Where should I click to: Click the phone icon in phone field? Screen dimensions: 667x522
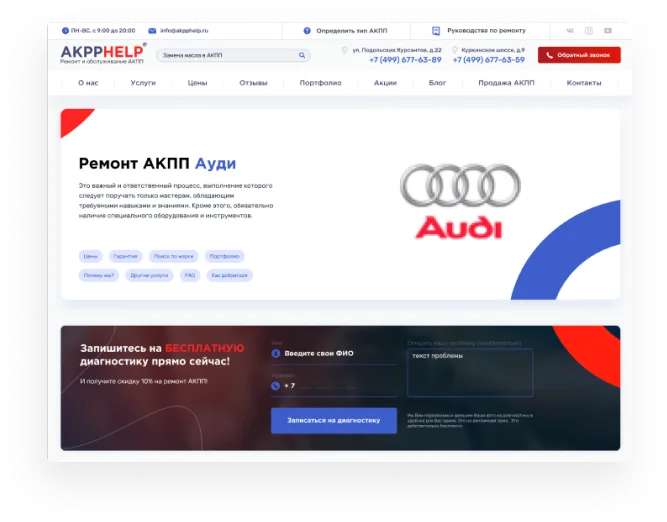coord(276,386)
